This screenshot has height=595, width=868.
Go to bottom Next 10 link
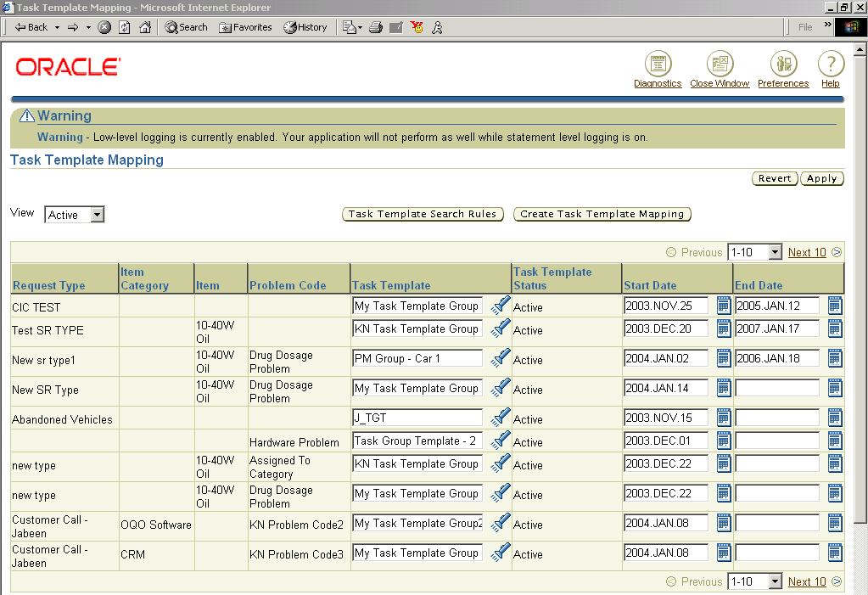coord(807,581)
